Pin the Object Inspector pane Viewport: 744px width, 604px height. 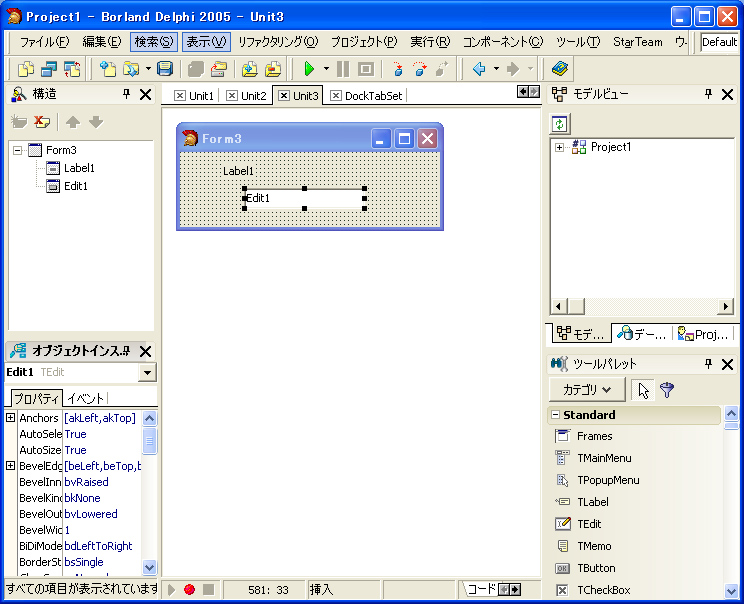tap(126, 351)
